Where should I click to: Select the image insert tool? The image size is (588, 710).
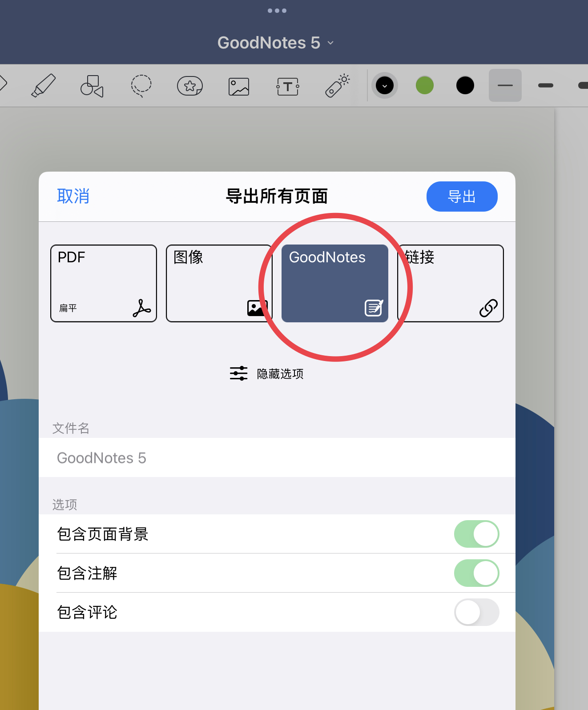tap(239, 86)
